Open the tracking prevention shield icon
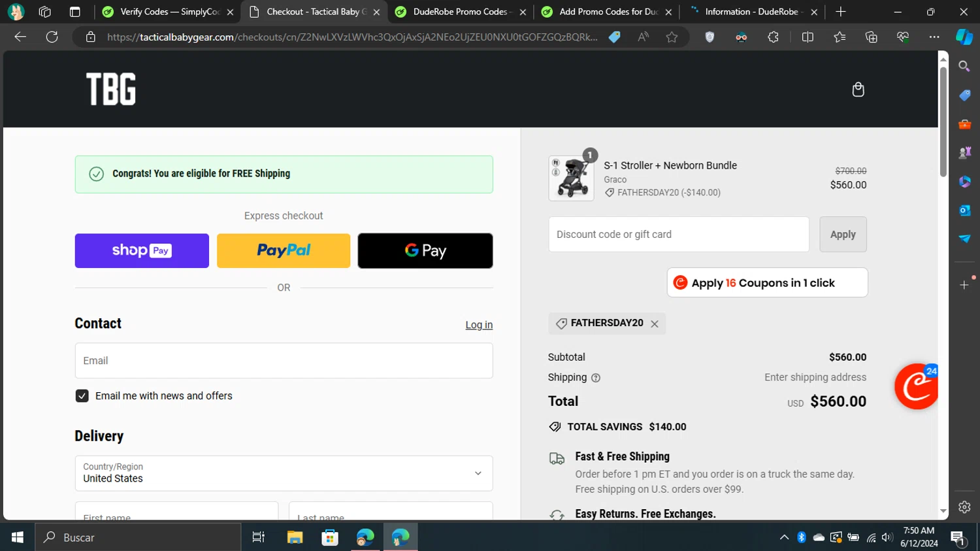This screenshot has height=551, width=980. click(710, 37)
